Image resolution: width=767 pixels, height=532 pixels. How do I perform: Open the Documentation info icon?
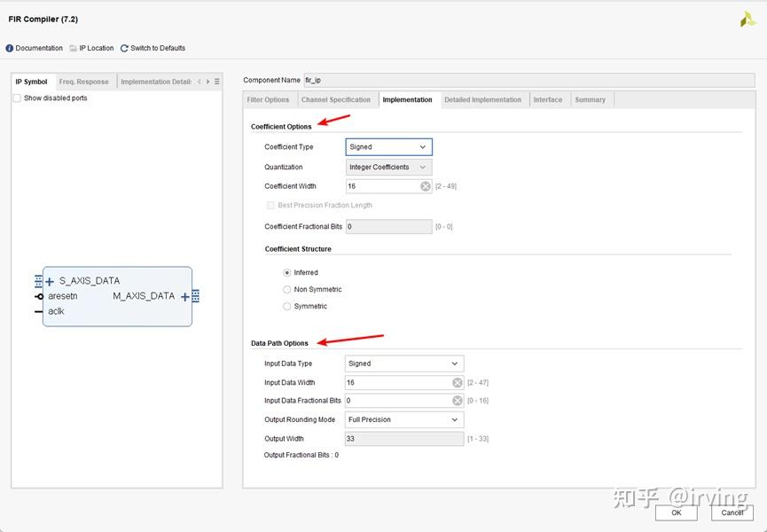(x=9, y=48)
